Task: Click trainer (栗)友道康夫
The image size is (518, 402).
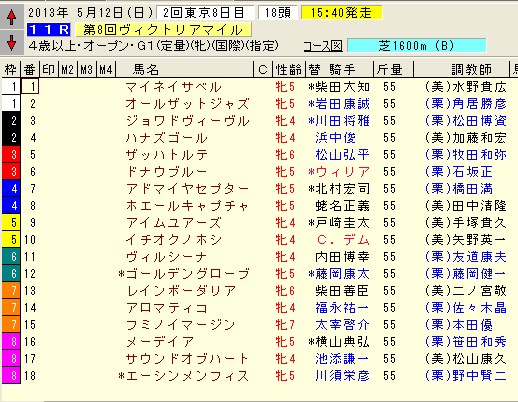Action: point(466,257)
